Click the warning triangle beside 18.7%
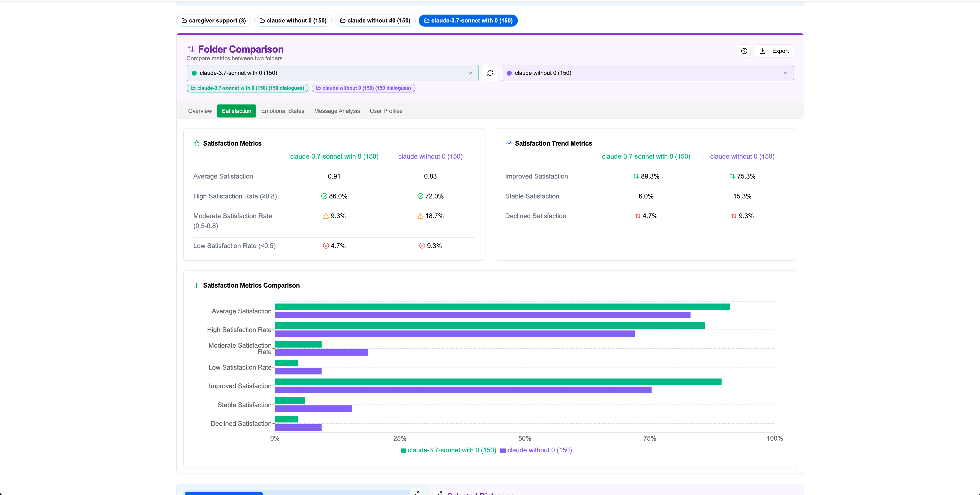Image resolution: width=980 pixels, height=495 pixels. (x=420, y=216)
